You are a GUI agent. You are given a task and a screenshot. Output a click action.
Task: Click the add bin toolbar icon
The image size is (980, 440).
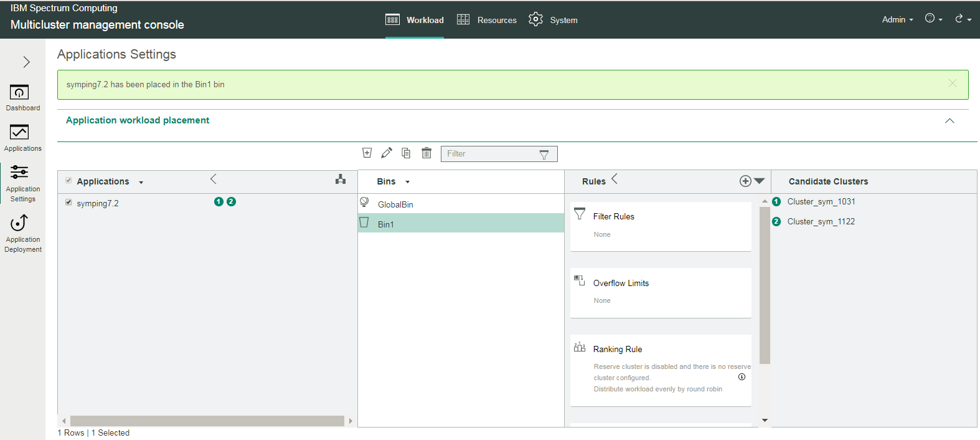tap(367, 153)
